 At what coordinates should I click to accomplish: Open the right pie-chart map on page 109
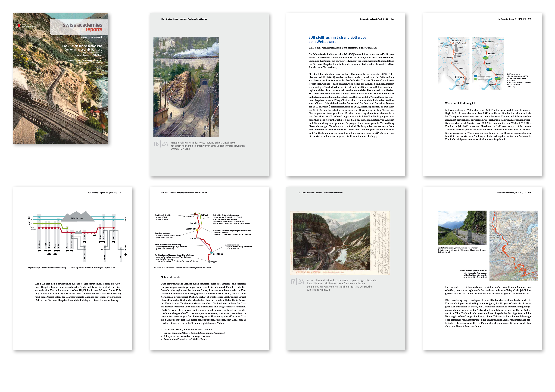(488, 63)
